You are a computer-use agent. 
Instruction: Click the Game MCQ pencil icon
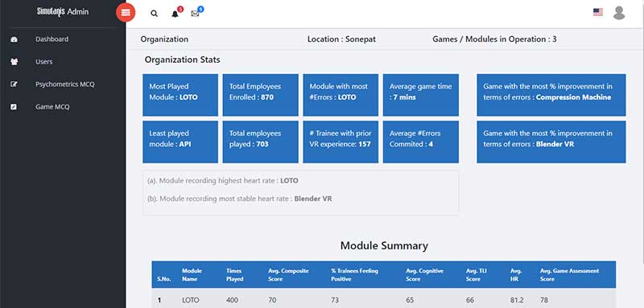point(14,107)
